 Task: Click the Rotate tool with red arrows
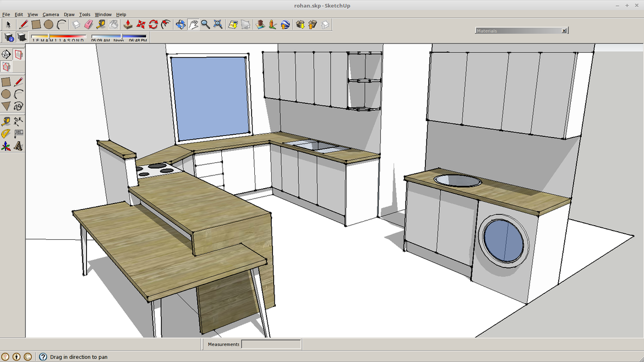pyautogui.click(x=153, y=24)
